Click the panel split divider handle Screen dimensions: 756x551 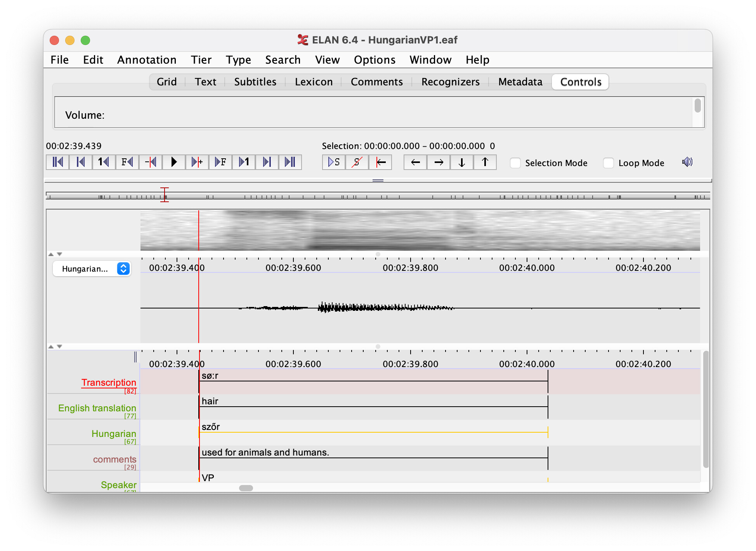click(378, 180)
